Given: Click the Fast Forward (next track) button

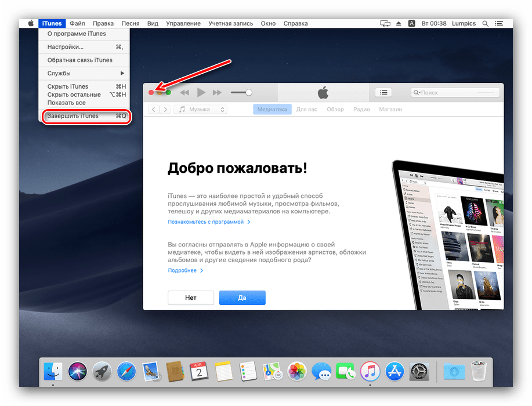Looking at the screenshot, I should [217, 92].
